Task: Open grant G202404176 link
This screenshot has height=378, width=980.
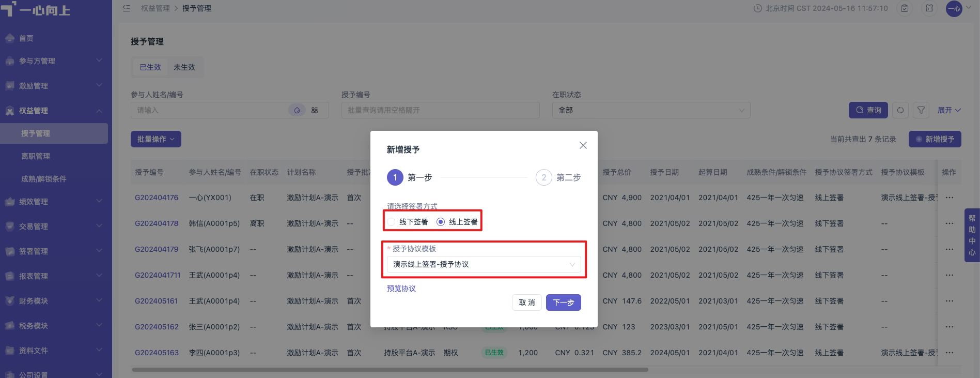Action: 157,198
